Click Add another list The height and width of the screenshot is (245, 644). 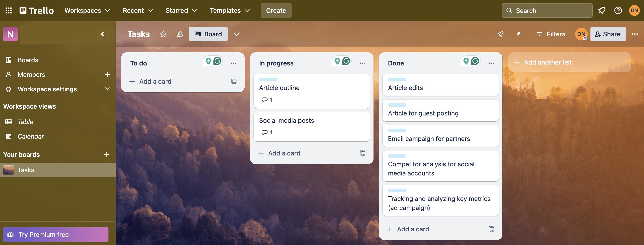pyautogui.click(x=569, y=62)
